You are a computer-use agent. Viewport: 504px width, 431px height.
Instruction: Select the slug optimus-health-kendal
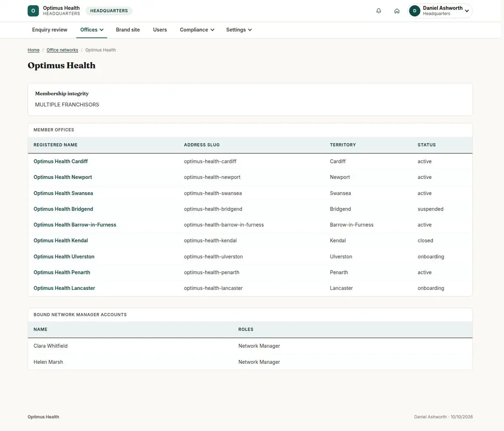tap(210, 241)
